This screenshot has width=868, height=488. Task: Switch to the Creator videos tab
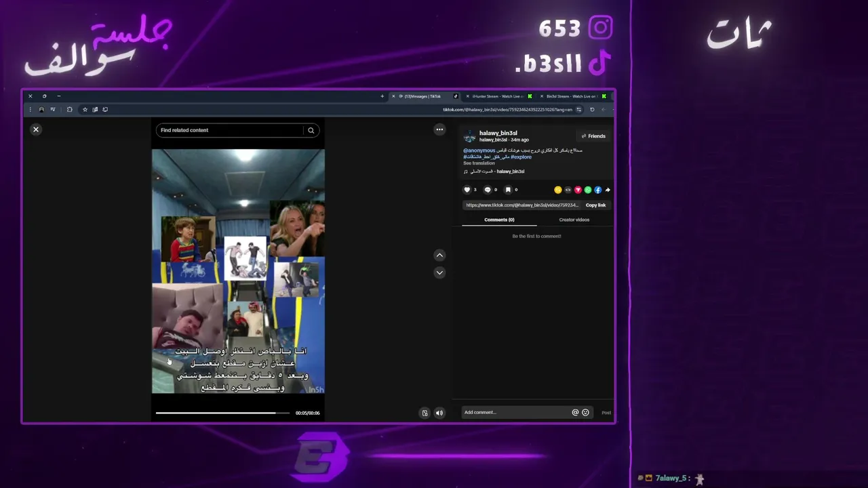pyautogui.click(x=574, y=220)
